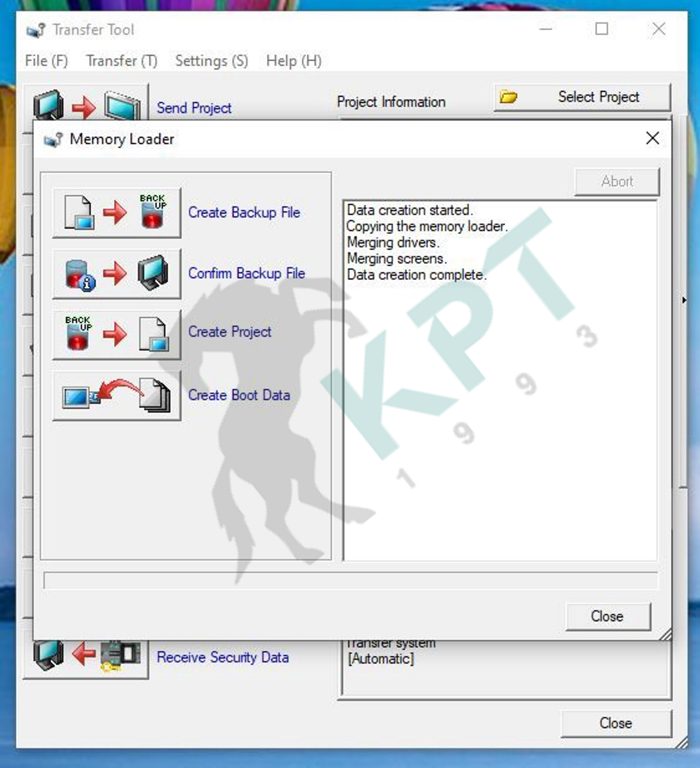Open the Settings (S) menu
The width and height of the screenshot is (700, 768).
(212, 61)
